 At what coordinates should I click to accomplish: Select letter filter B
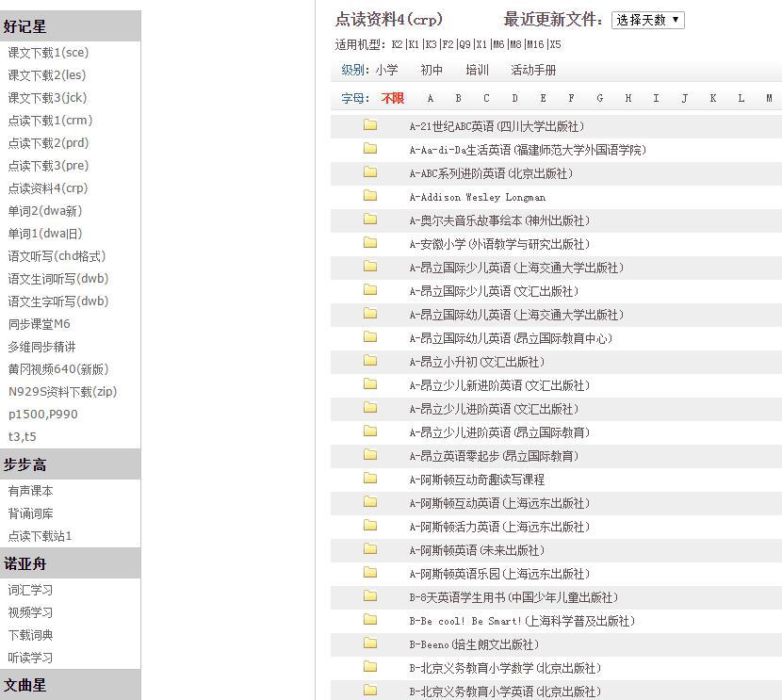click(x=458, y=98)
